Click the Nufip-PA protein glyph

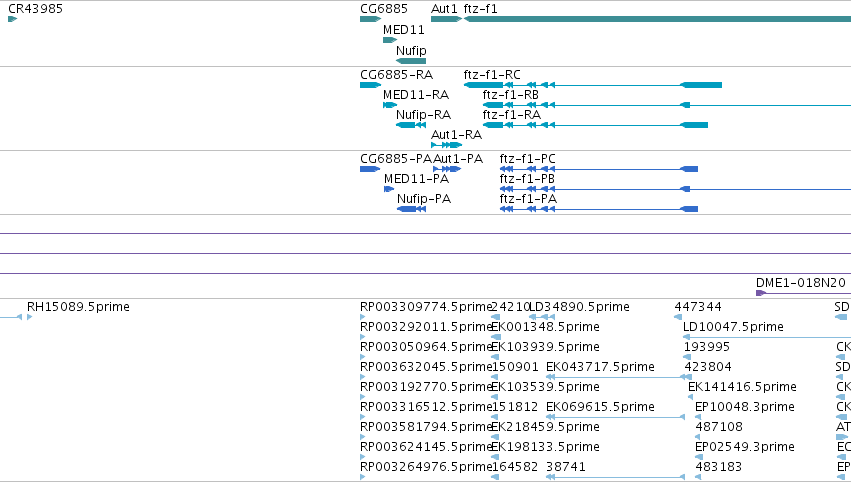[411, 209]
